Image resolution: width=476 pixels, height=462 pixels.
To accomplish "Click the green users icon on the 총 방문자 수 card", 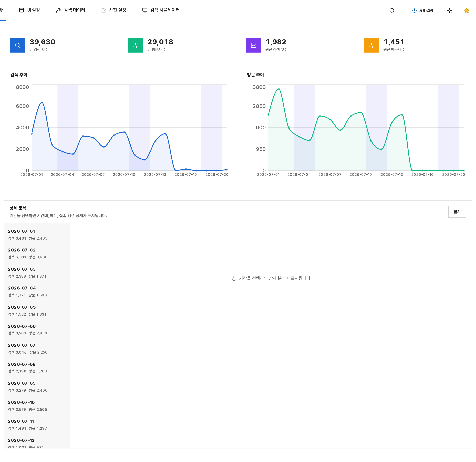I will (136, 45).
